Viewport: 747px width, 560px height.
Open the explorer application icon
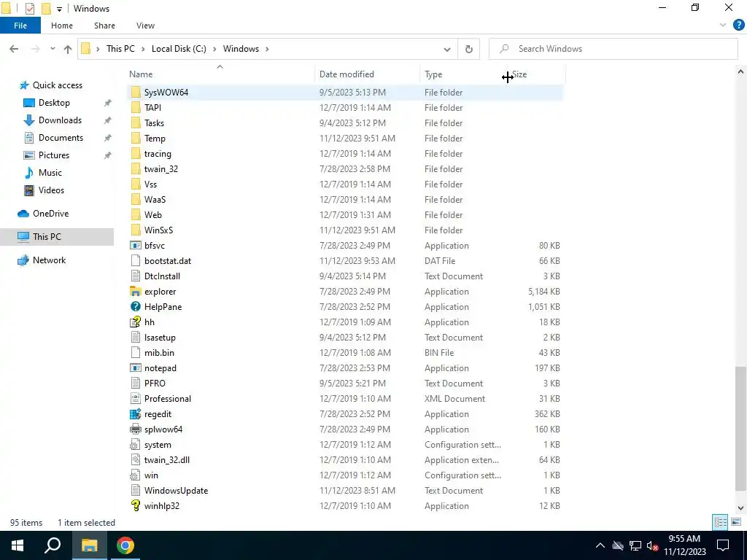136,292
